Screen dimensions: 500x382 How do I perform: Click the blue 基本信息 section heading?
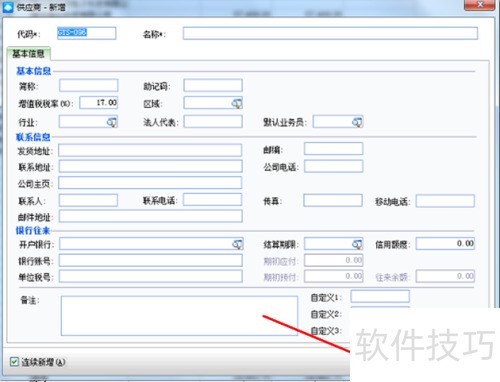coord(34,71)
